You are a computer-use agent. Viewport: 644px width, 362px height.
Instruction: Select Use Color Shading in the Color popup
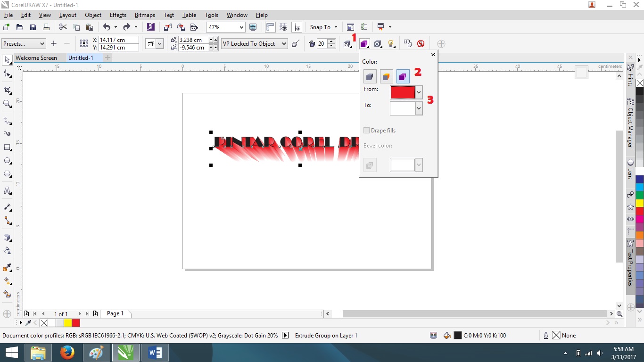click(x=403, y=76)
